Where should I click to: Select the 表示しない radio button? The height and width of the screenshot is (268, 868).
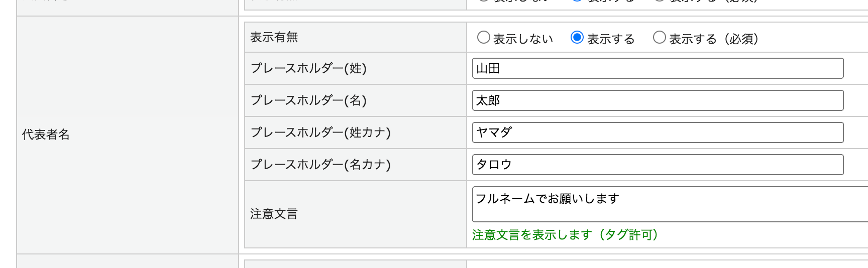[x=483, y=38]
